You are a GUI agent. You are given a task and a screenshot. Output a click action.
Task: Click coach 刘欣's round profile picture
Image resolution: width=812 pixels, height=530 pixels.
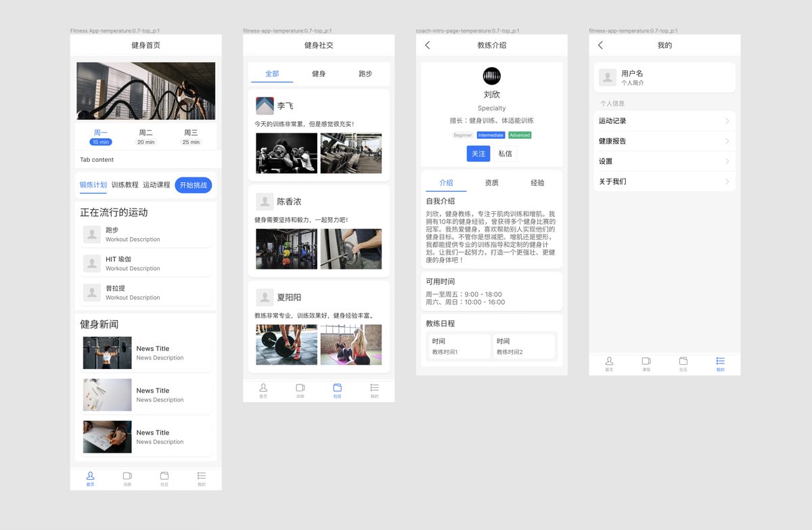(492, 76)
